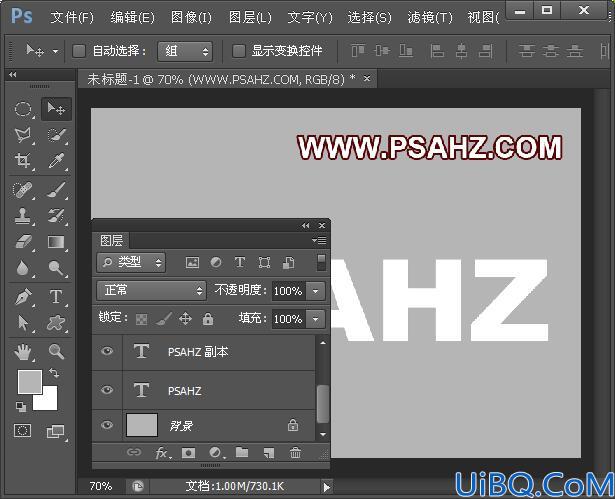Select the Gradient tool
615x499 pixels.
click(x=56, y=242)
